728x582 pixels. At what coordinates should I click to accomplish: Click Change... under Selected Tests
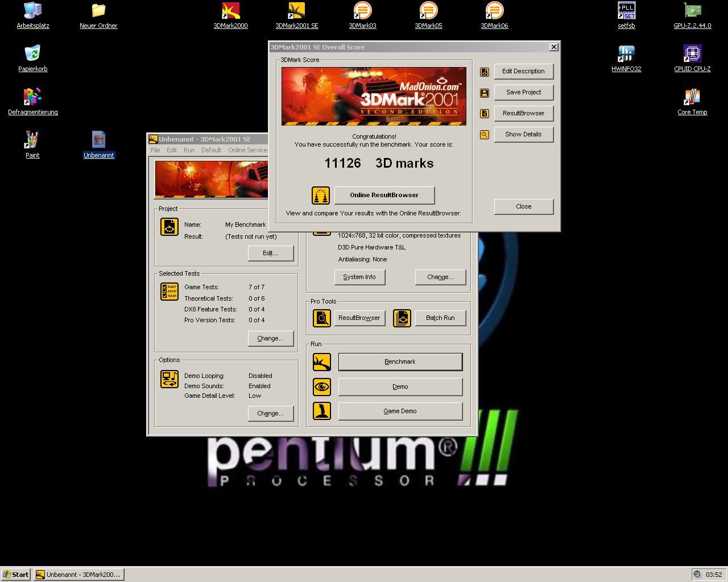pyautogui.click(x=270, y=339)
